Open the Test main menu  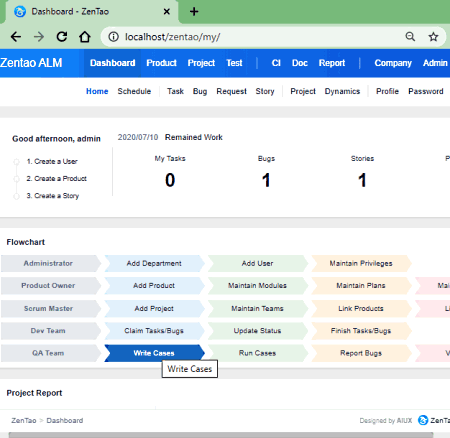click(x=234, y=63)
